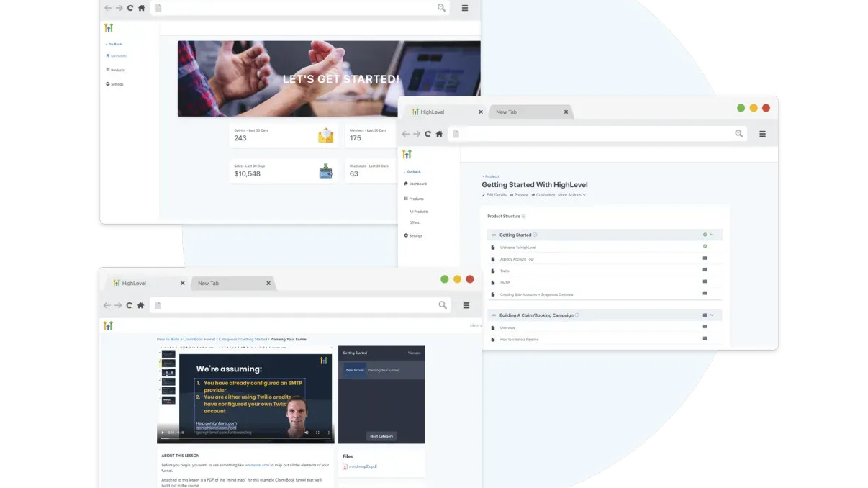868x488 pixels.
Task: Click the Sales wallet icon on dashboard
Action: [326, 171]
